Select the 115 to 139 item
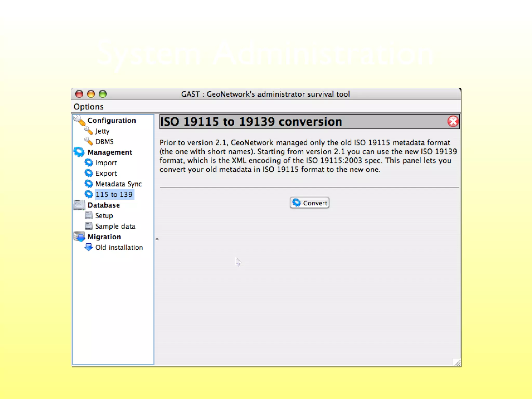This screenshot has width=532, height=399. coord(114,195)
